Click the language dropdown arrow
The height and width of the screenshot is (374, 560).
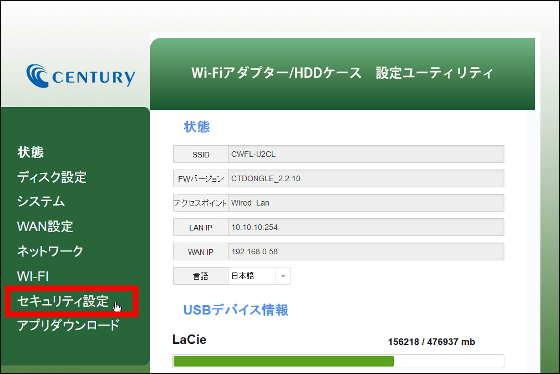(283, 276)
